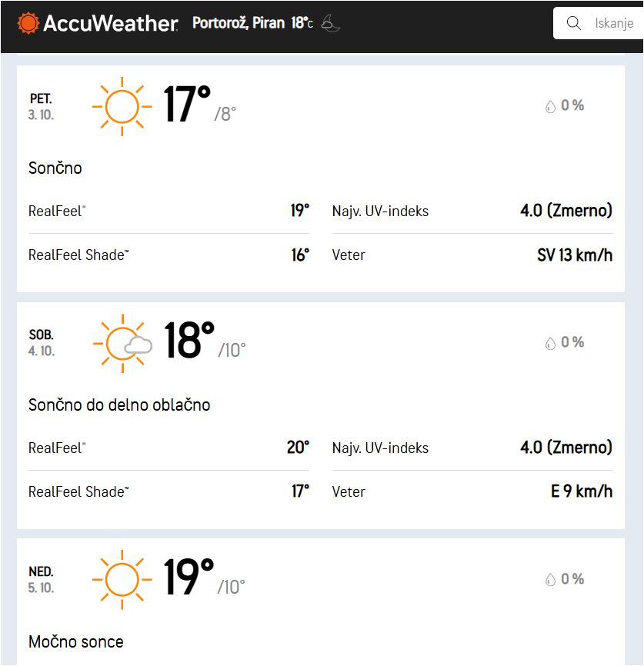The width and height of the screenshot is (644, 666).
Task: Click the Sončno do delno oblačno description
Action: click(119, 405)
